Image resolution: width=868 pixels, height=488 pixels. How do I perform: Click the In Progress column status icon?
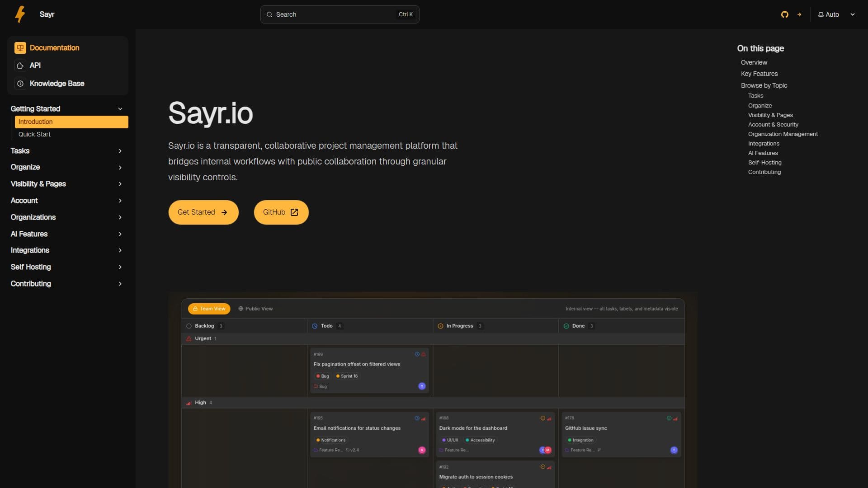click(x=440, y=326)
